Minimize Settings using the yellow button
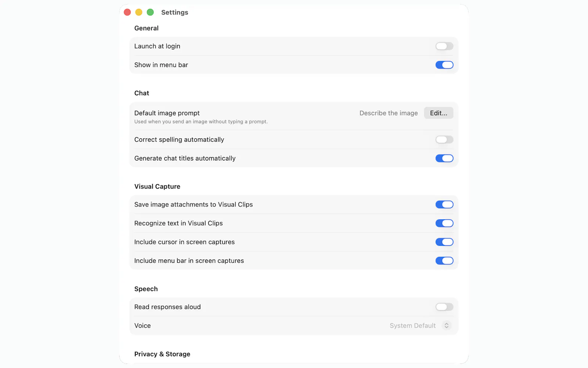 point(139,12)
